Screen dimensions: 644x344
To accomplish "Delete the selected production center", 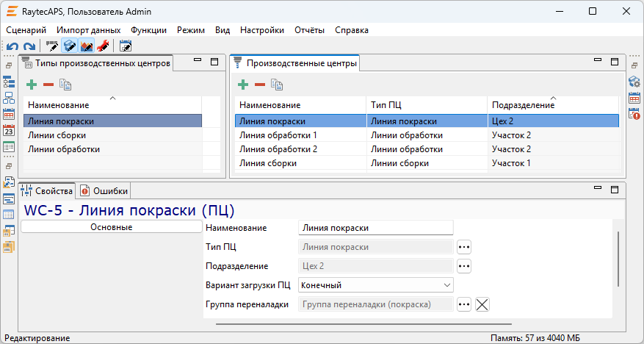I will [259, 85].
